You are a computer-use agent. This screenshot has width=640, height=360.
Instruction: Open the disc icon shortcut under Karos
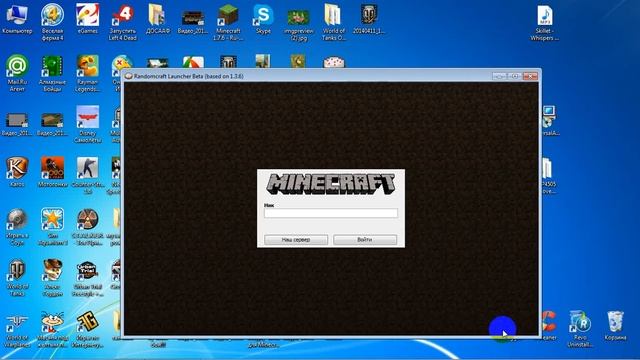(17, 227)
